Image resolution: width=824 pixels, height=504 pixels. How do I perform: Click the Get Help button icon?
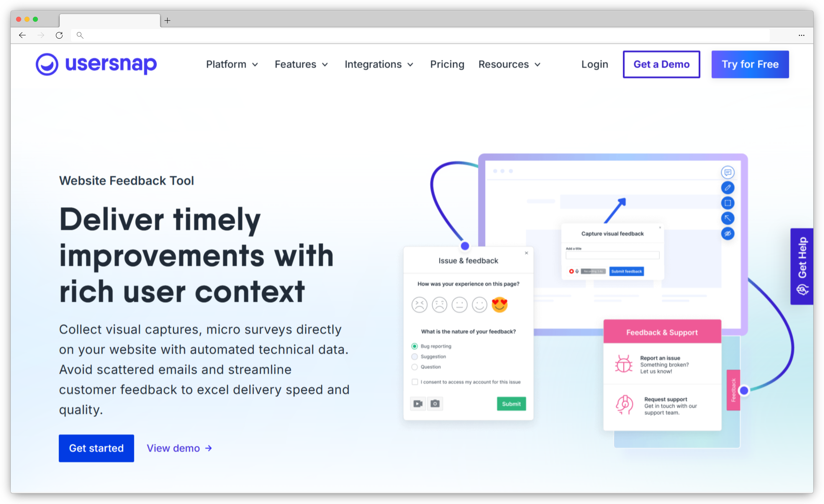pyautogui.click(x=802, y=290)
